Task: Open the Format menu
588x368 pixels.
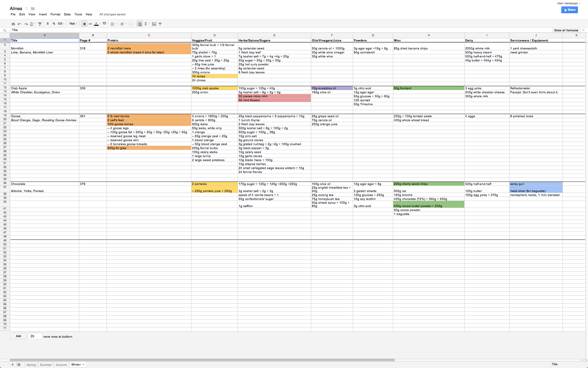Action: [55, 14]
